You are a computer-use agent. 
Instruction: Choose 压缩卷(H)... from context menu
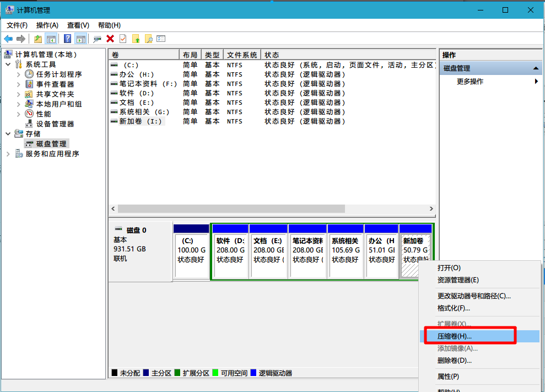tap(455, 336)
